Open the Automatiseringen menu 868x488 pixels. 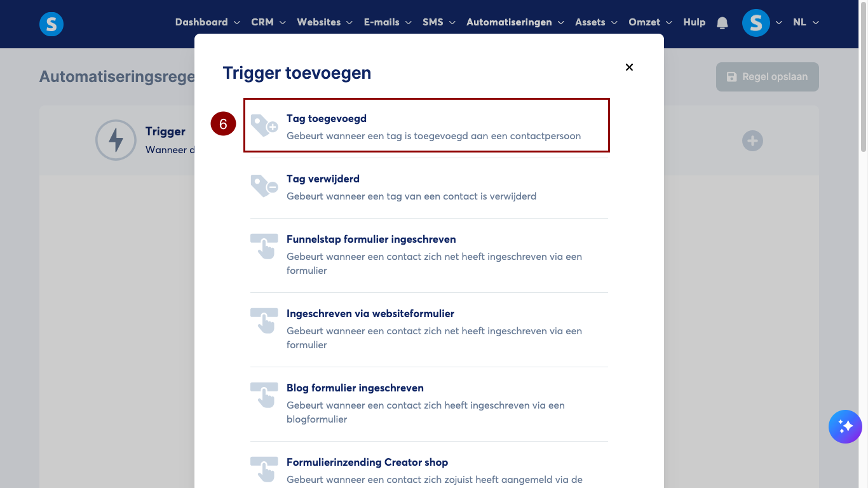pyautogui.click(x=515, y=22)
